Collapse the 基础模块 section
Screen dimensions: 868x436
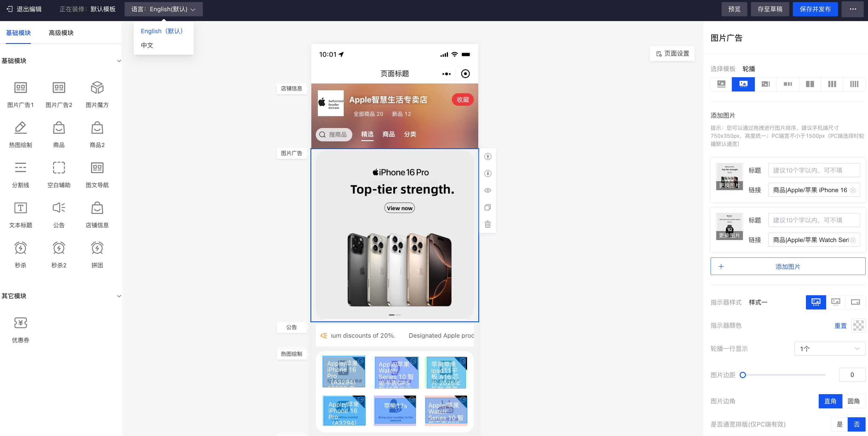pos(119,61)
